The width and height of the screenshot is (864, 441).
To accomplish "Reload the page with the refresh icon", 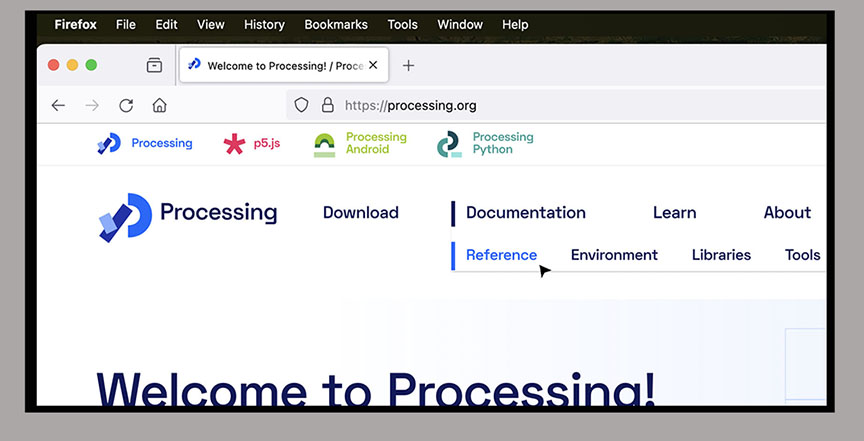I will pyautogui.click(x=126, y=105).
